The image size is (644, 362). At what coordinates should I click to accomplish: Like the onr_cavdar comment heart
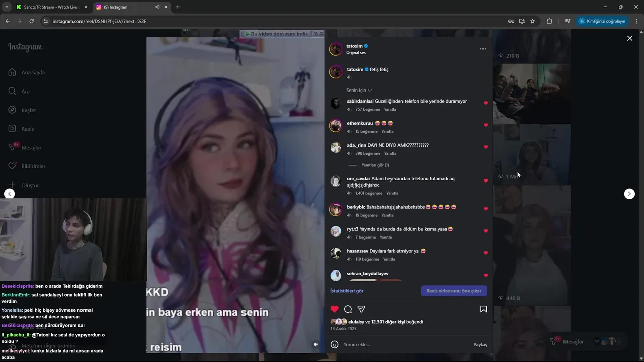coord(486,180)
